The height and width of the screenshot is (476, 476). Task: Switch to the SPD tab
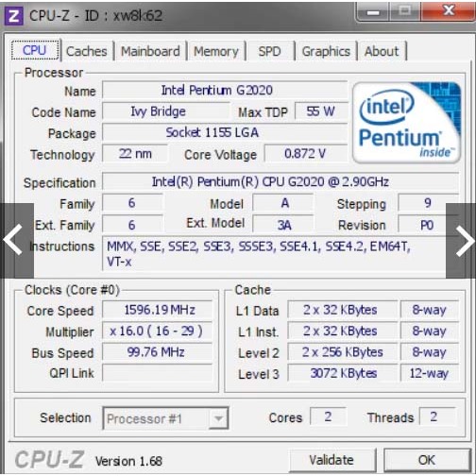[269, 51]
